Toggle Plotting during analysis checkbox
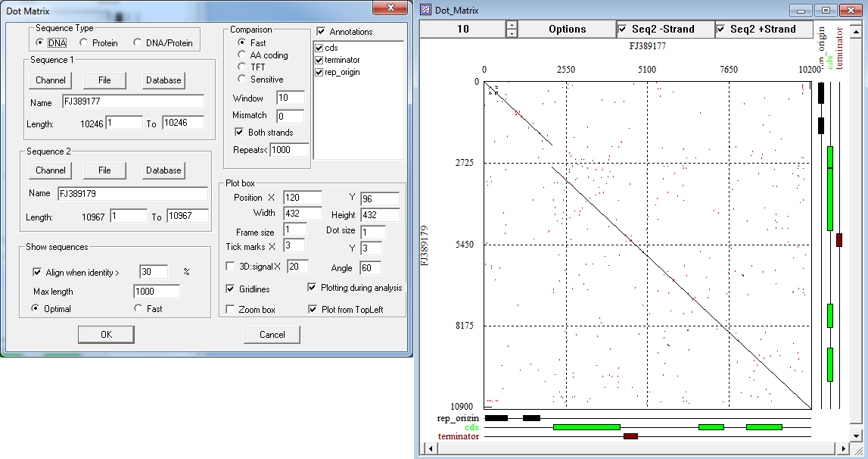 pyautogui.click(x=313, y=287)
